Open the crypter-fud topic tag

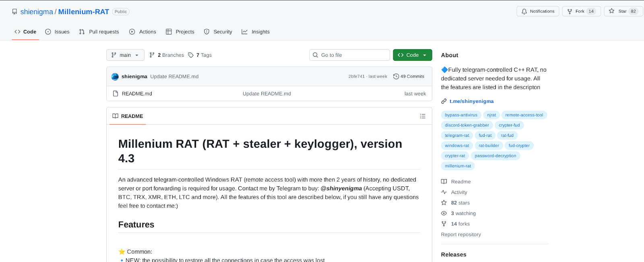click(509, 125)
